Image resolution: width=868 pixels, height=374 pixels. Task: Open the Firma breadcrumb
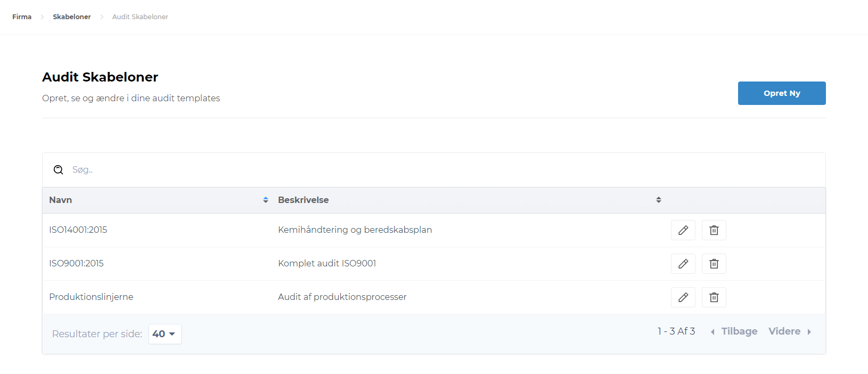[22, 17]
